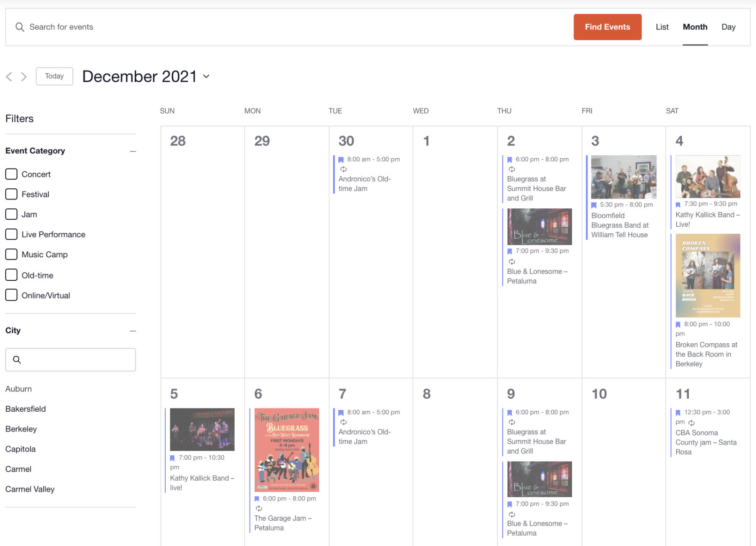Check the Jam category checkbox
Screen dimensions: 756x546
(x=11, y=214)
